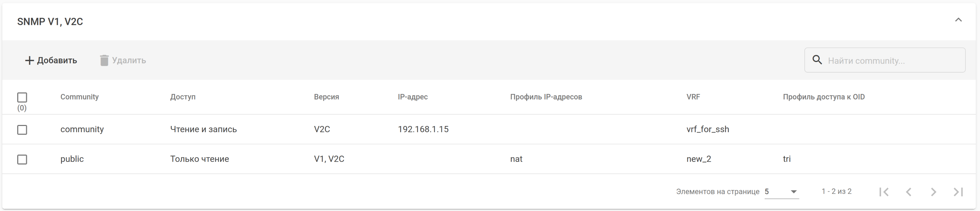Open the vrf_for_ssh row entry
Screen dimensions: 980x211
708,129
